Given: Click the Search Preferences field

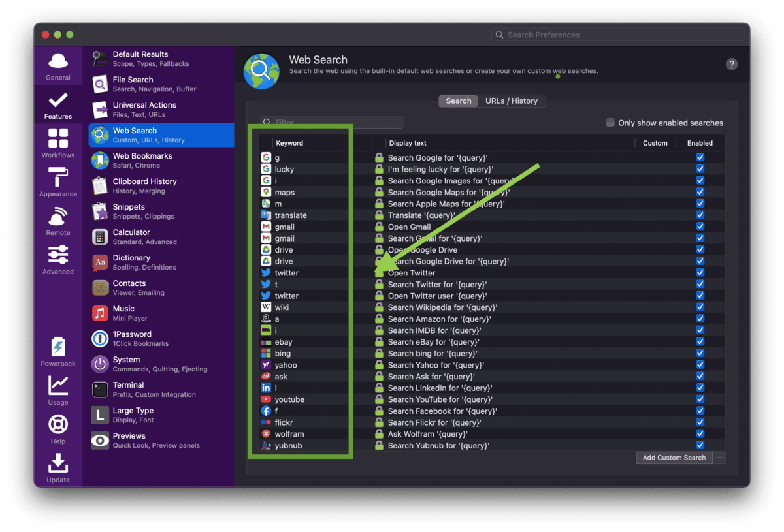Looking at the screenshot, I should point(618,35).
